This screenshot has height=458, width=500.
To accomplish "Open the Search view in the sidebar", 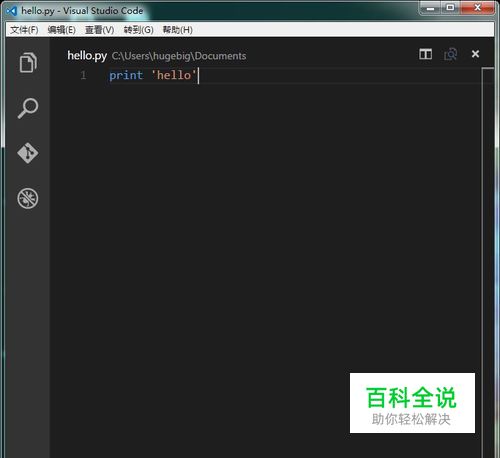I will 28,108.
